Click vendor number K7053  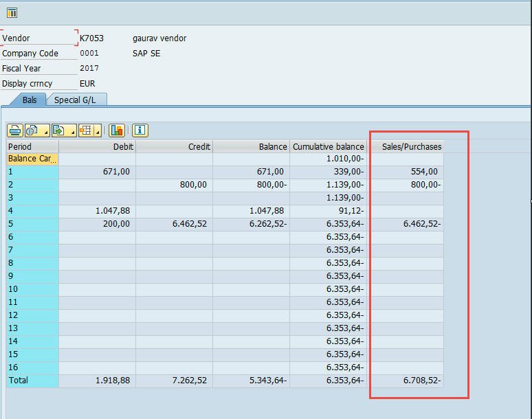pos(91,38)
